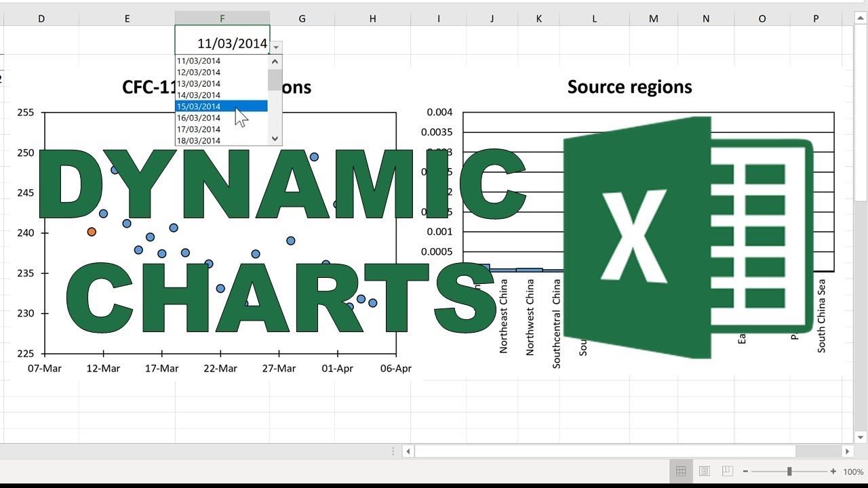Click the dropdown list scroll up arrow
This screenshot has width=868, height=488.
pos(275,61)
